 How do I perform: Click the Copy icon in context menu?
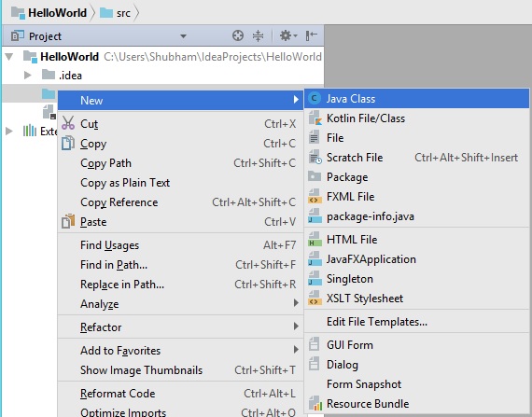(x=68, y=144)
